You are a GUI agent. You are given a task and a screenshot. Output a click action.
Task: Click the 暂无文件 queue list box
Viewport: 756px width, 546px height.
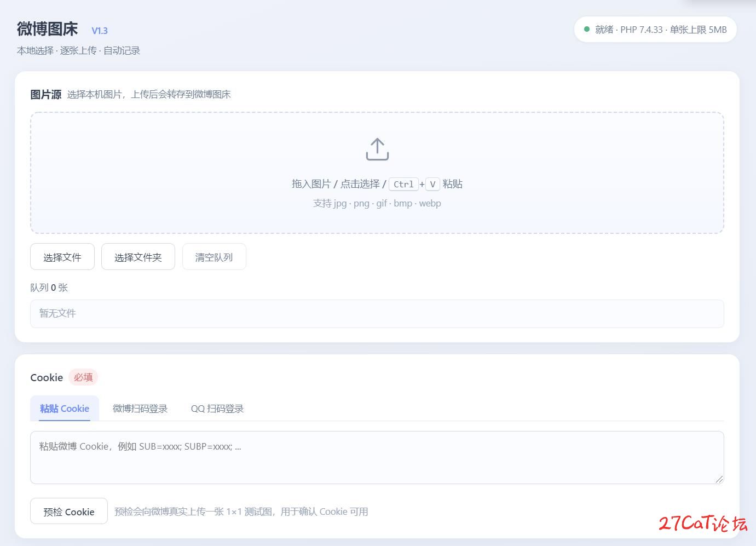coord(377,314)
